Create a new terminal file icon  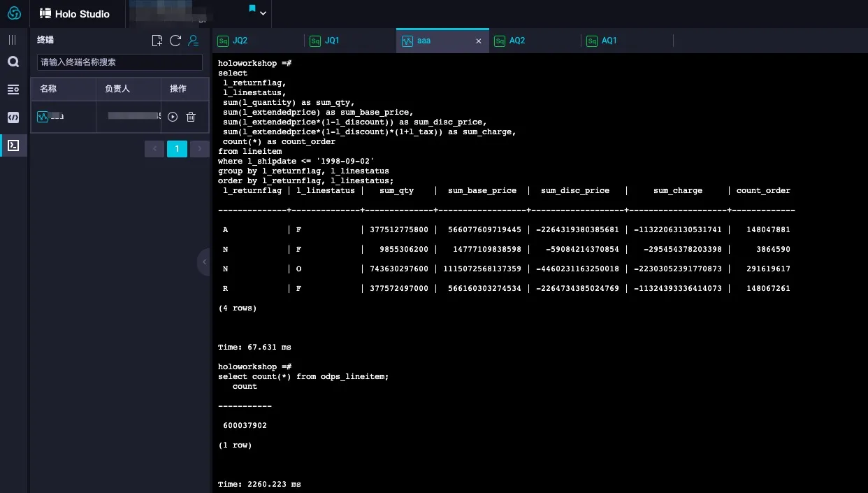pyautogui.click(x=157, y=41)
